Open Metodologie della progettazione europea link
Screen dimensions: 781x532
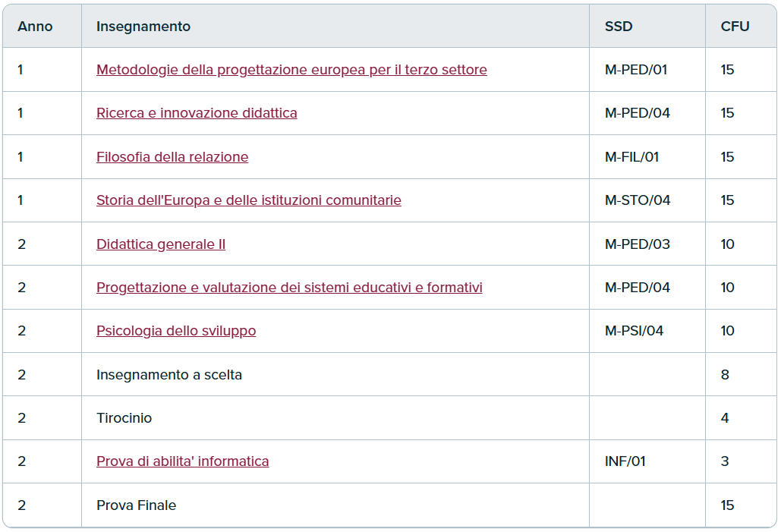291,70
